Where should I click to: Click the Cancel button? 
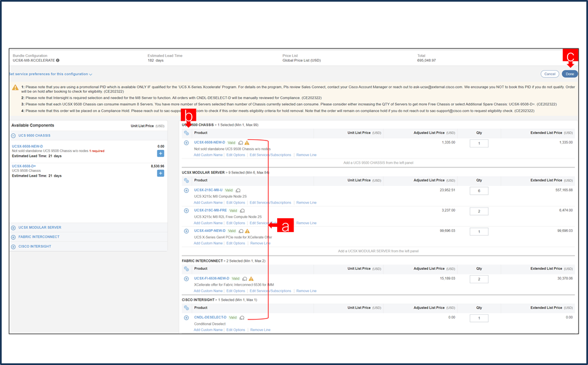549,74
